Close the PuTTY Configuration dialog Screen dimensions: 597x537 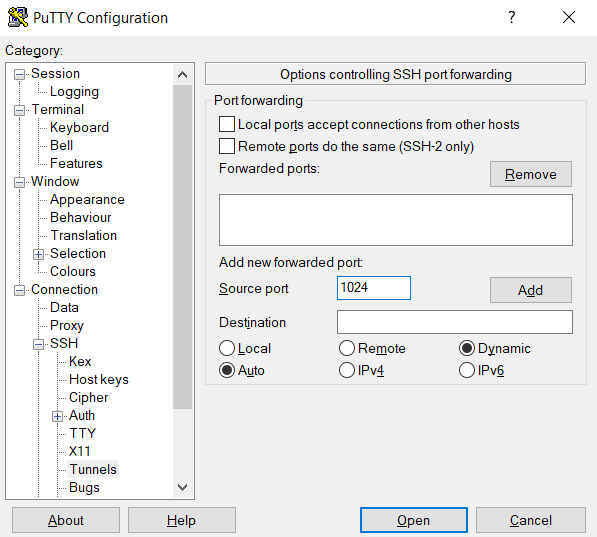tap(569, 17)
